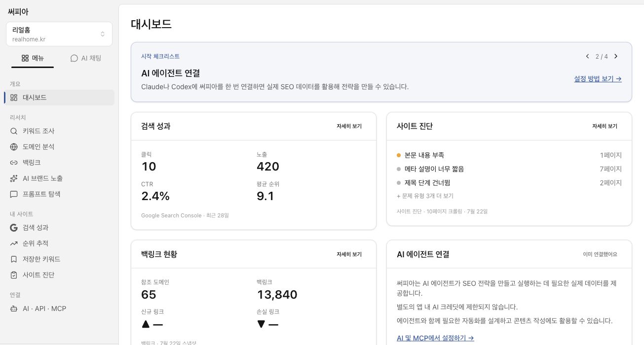Open 순위 추적 menu item

click(x=59, y=243)
